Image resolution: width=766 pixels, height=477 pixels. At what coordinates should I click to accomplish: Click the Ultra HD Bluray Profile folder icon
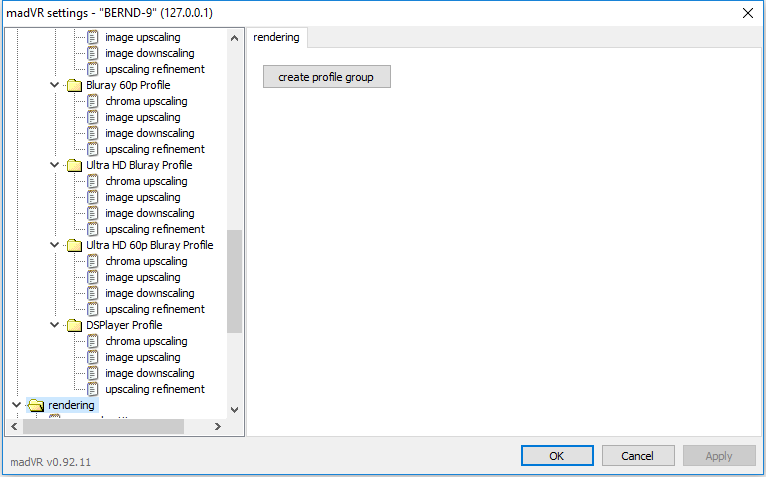74,165
